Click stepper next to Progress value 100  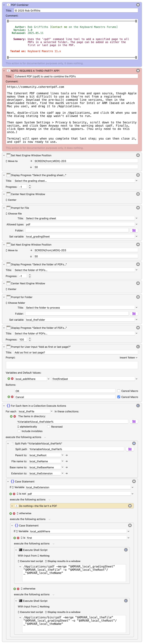click(30, 339)
